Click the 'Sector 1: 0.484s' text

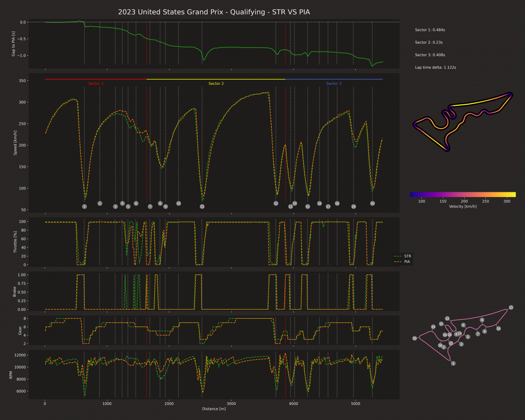point(430,30)
